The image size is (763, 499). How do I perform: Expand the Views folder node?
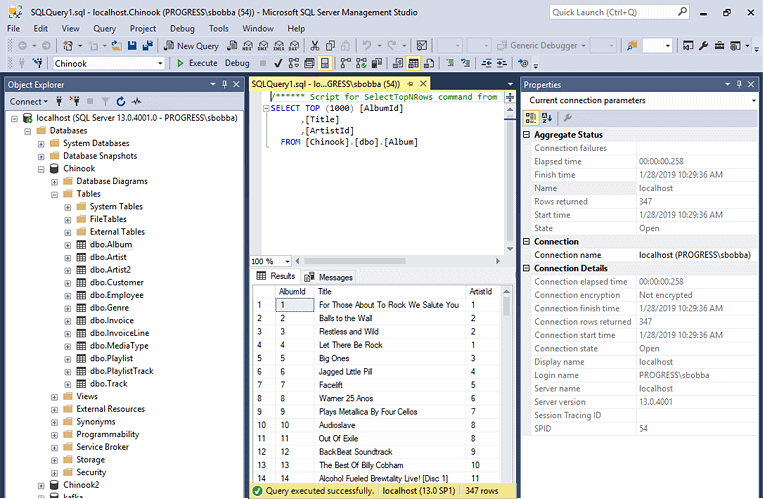pyautogui.click(x=54, y=397)
